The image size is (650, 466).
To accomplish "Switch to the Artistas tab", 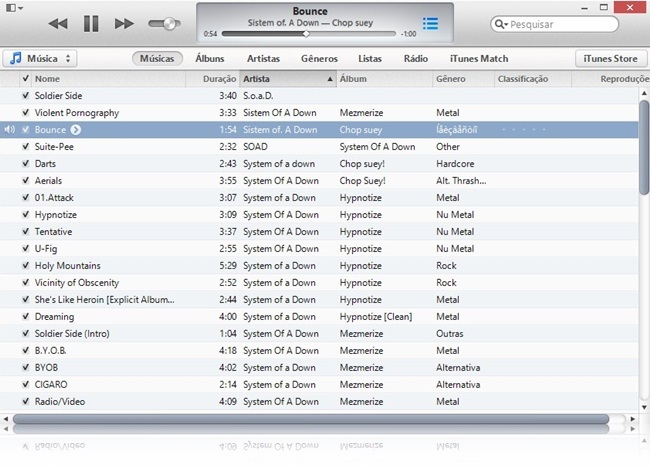I will point(263,58).
